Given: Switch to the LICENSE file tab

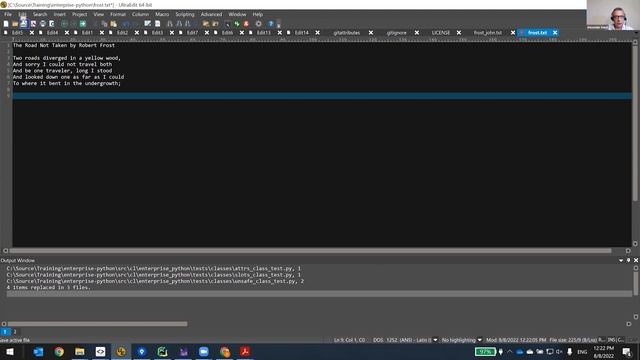Looking at the screenshot, I should point(441,33).
